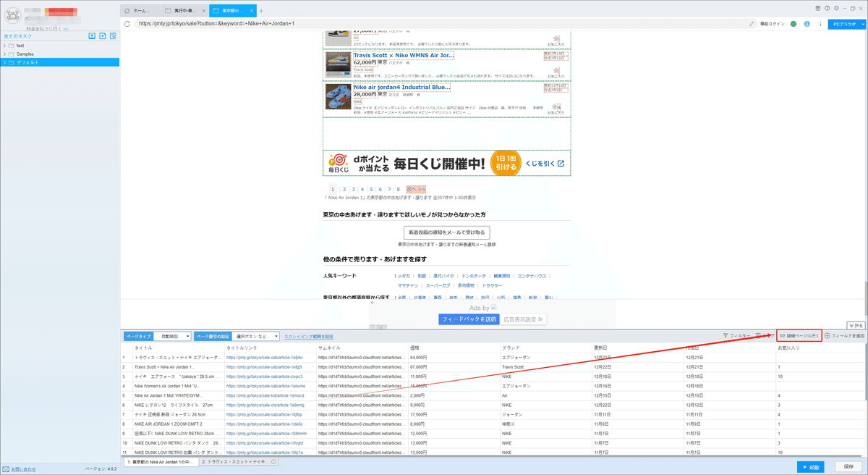Open the settings gear icon in the title bar
Screen dimensions: 868x475
[x=835, y=7]
